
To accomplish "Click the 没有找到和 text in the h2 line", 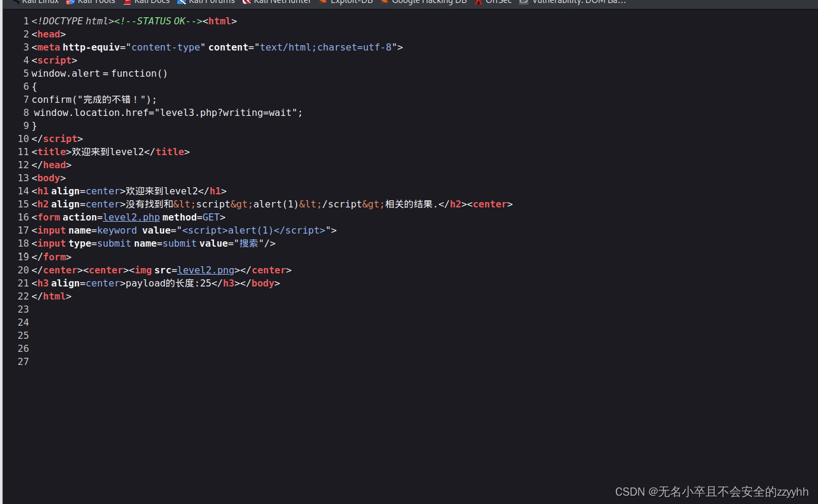I will point(149,204).
